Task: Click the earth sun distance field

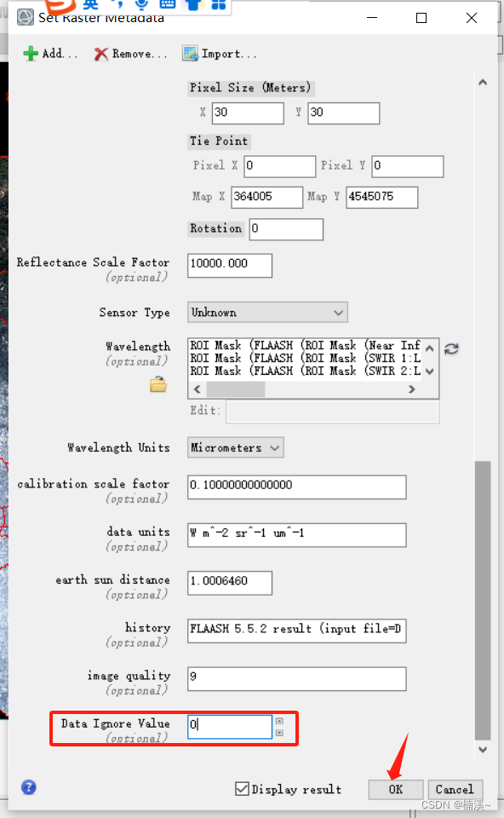Action: click(x=230, y=583)
